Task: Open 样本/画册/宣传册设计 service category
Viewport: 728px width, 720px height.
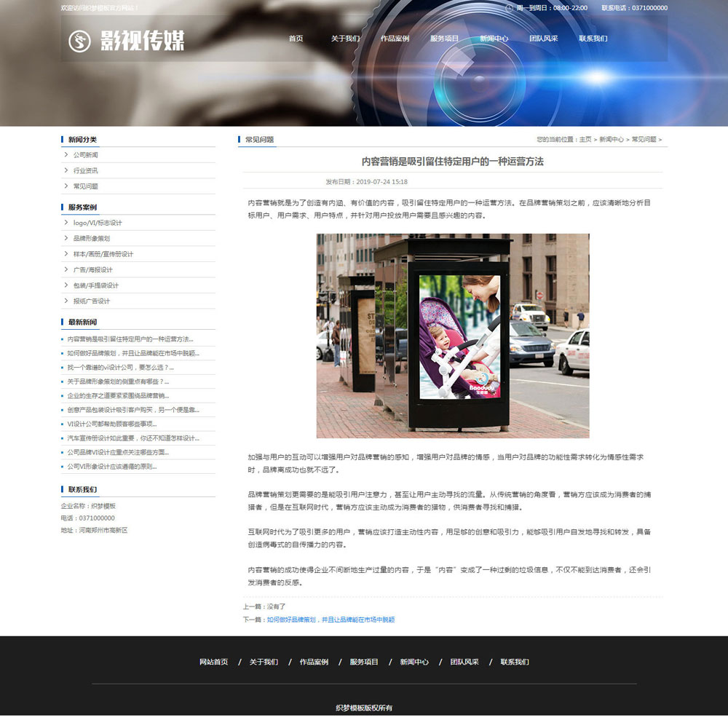Action: [x=103, y=254]
